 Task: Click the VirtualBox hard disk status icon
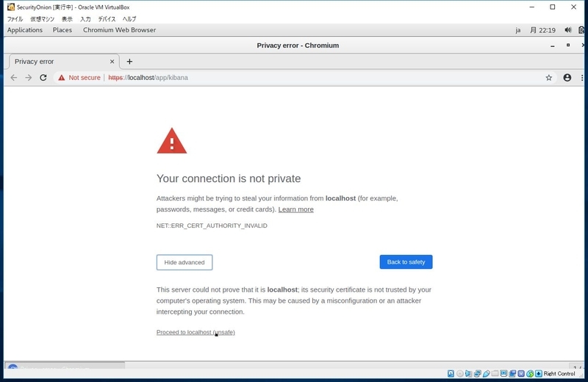coord(451,373)
